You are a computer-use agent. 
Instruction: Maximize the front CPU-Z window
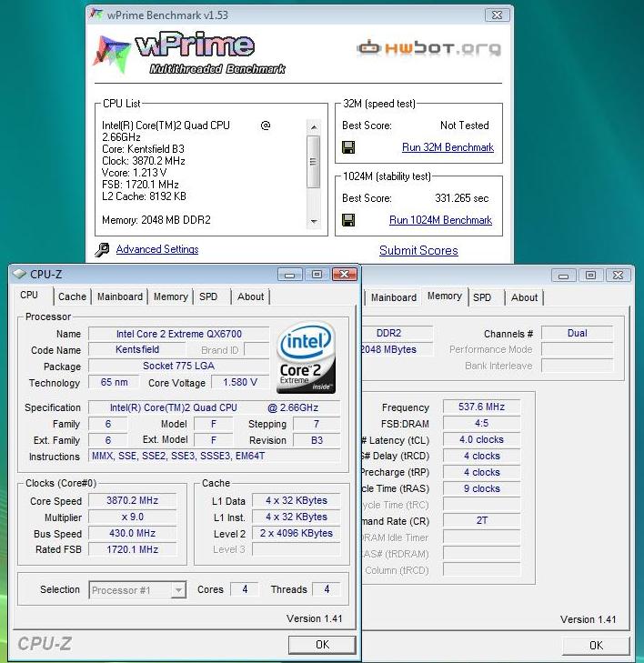point(317,275)
